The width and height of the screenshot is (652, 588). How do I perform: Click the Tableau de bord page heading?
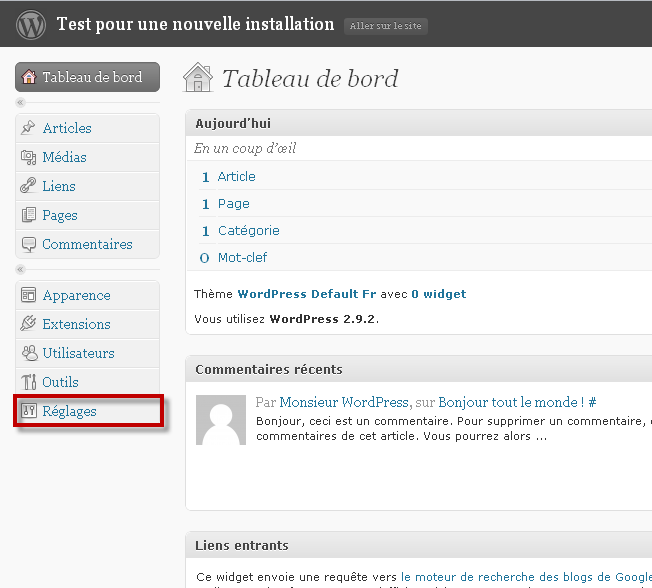coord(310,78)
